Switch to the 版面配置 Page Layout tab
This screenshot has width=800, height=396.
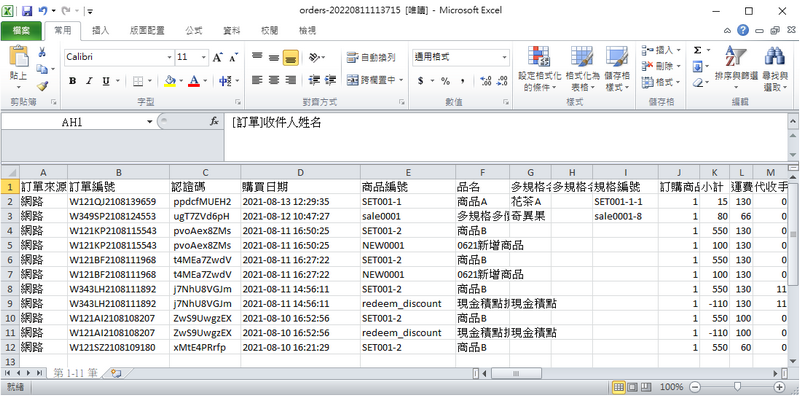tap(147, 31)
